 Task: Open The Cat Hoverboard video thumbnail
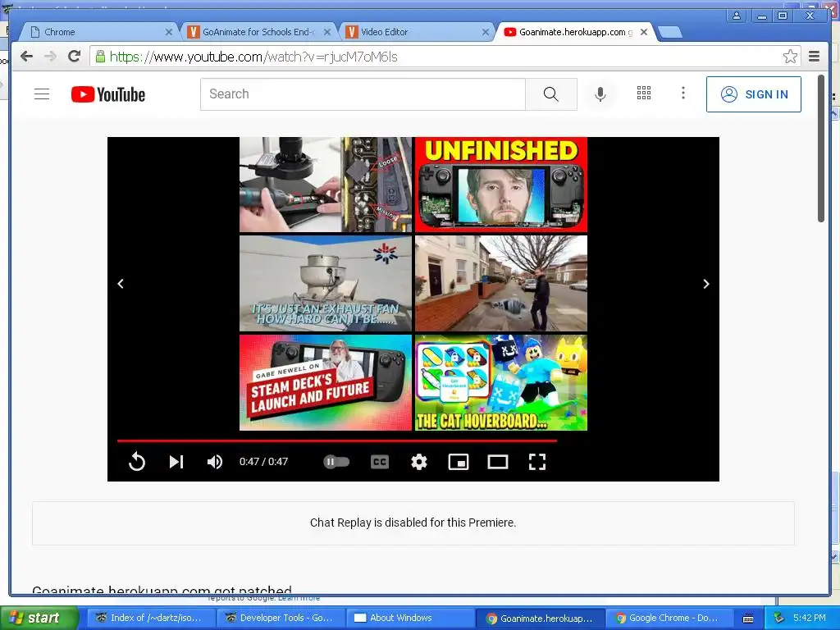click(501, 382)
